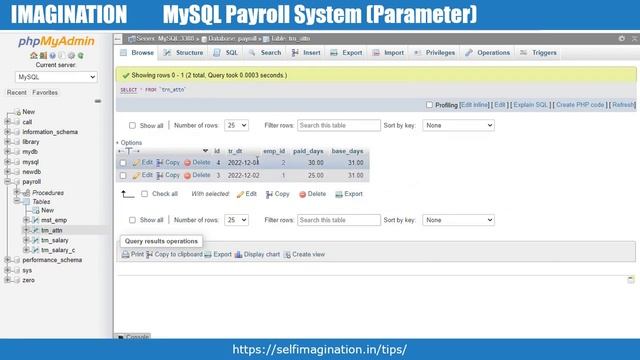
Task: Open the Search tab
Action: 265,53
